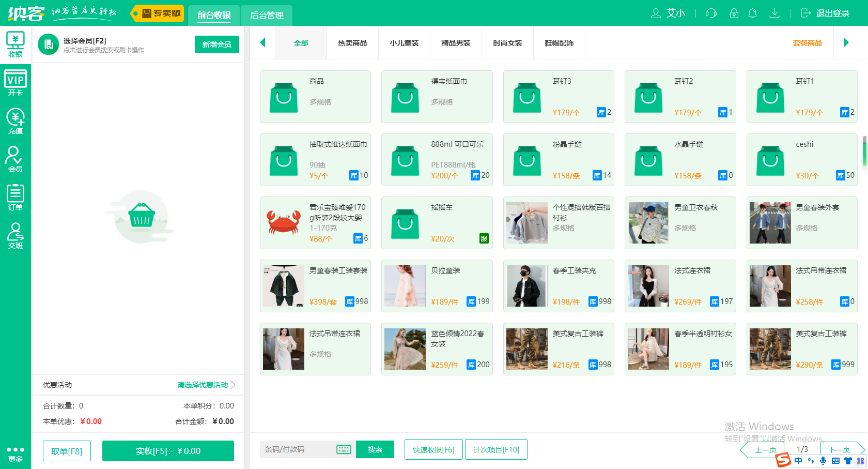Open the 会员 member sidebar icon
This screenshot has width=868, height=469.
point(15,159)
